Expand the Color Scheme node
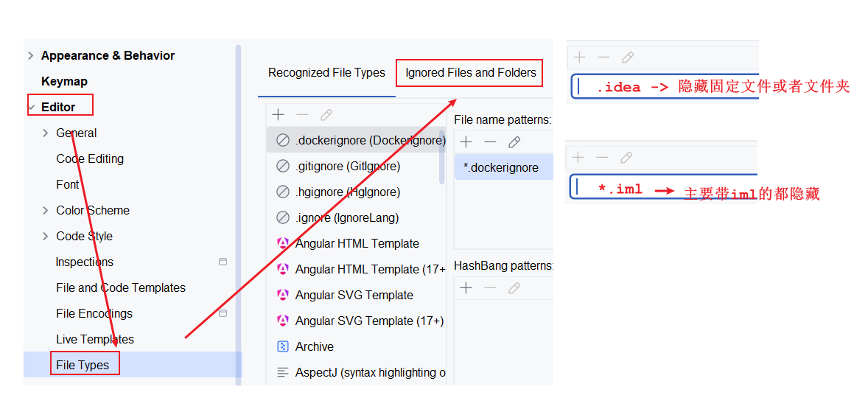This screenshot has height=412, width=868. [x=46, y=211]
